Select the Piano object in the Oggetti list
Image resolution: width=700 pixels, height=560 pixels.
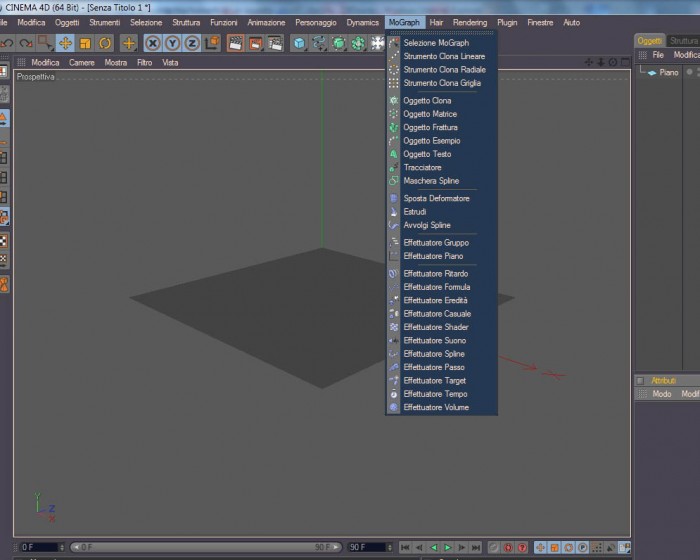(668, 72)
